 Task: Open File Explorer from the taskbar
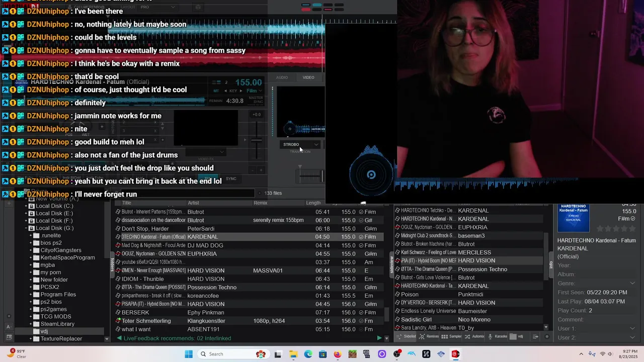(293, 354)
